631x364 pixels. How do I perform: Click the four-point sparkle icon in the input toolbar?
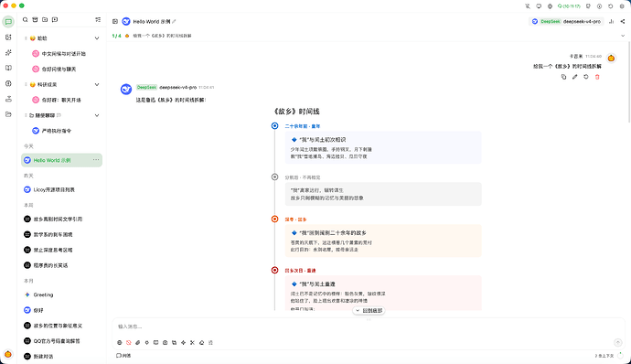(x=183, y=343)
